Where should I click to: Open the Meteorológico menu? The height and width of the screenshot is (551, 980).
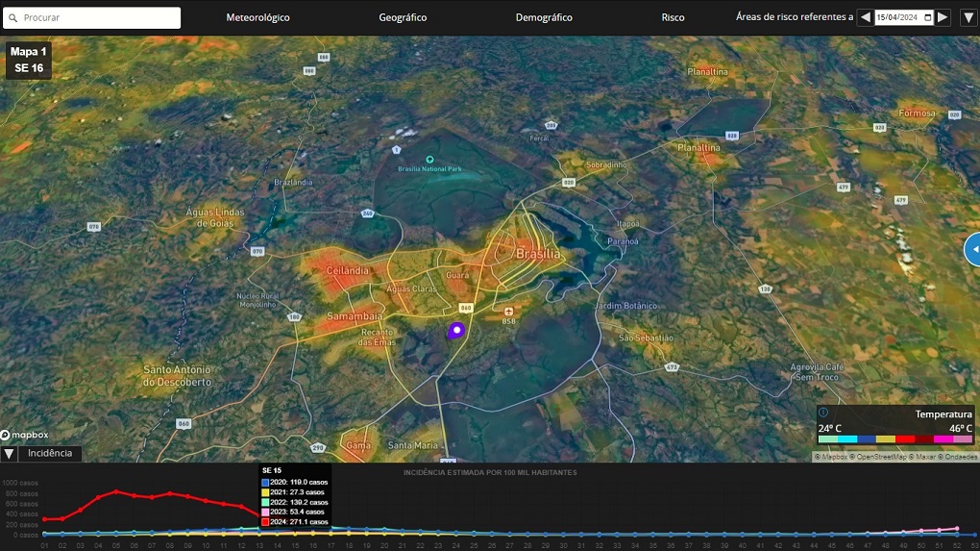point(257,17)
